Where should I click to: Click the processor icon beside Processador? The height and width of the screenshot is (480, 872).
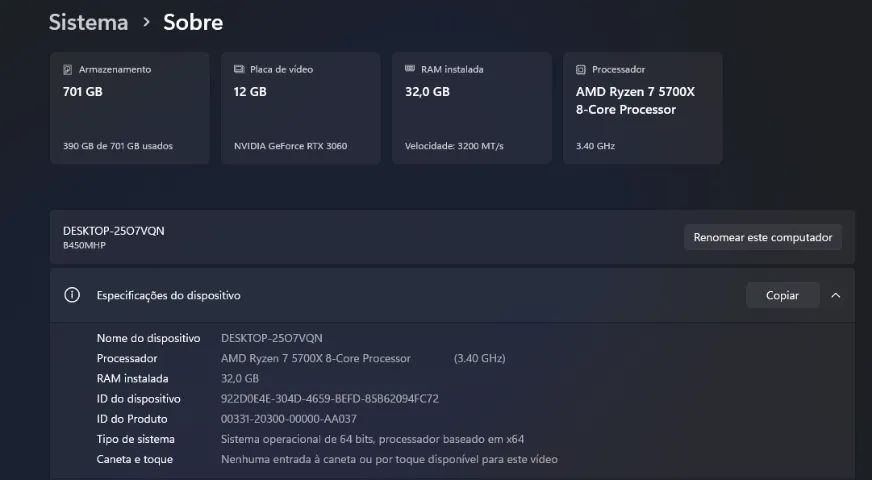pos(581,70)
